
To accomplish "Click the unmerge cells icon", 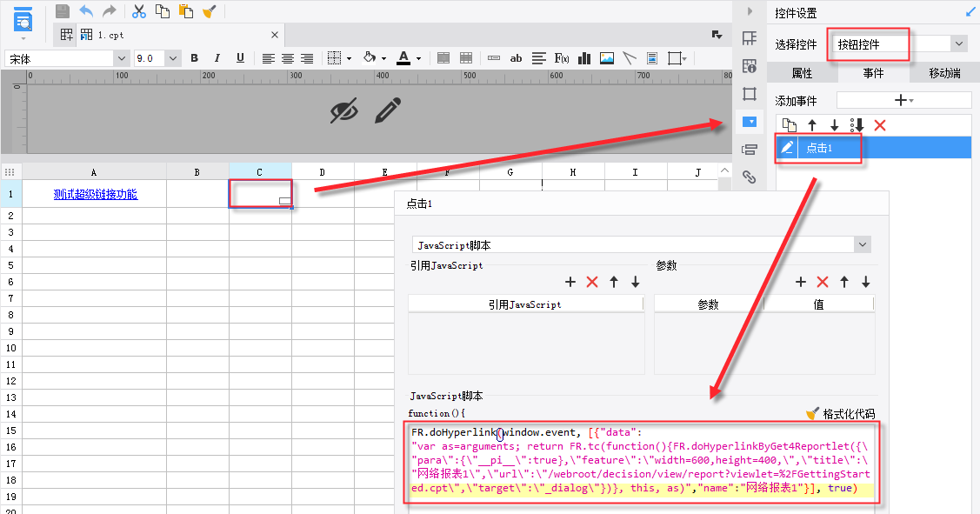I will click(x=465, y=58).
